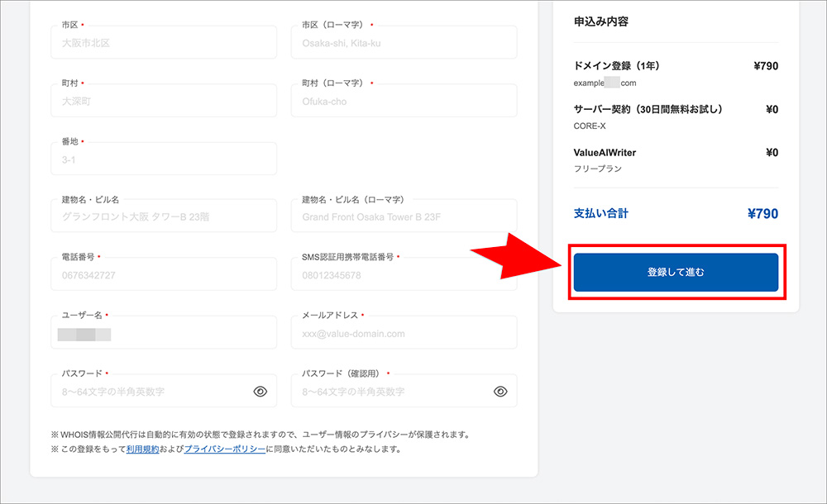Click the romanized building name field

(404, 215)
